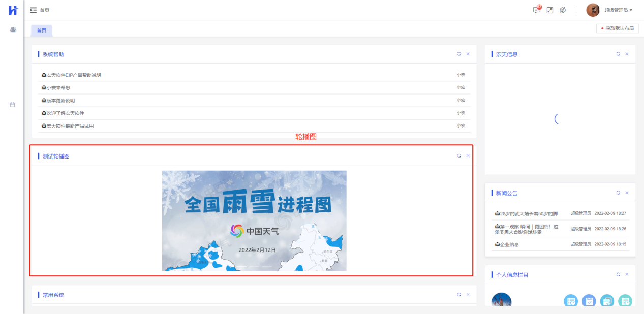This screenshot has height=314, width=644.
Task: Click the light blue schedule list icon
Action: 571,301
